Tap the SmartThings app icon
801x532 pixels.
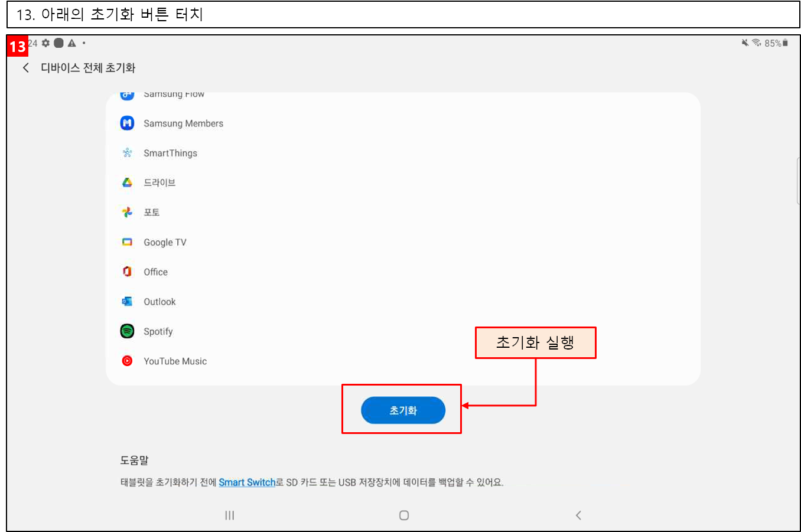(127, 153)
